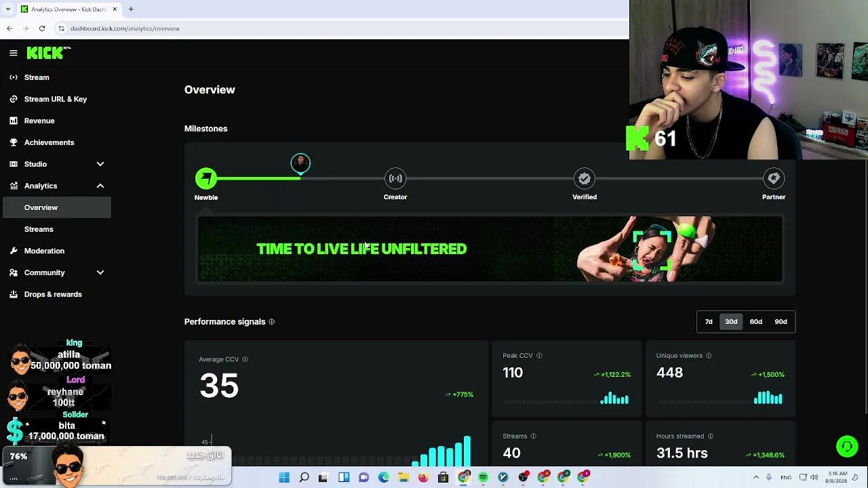View site information for dashboard.kick.com

tap(61, 28)
